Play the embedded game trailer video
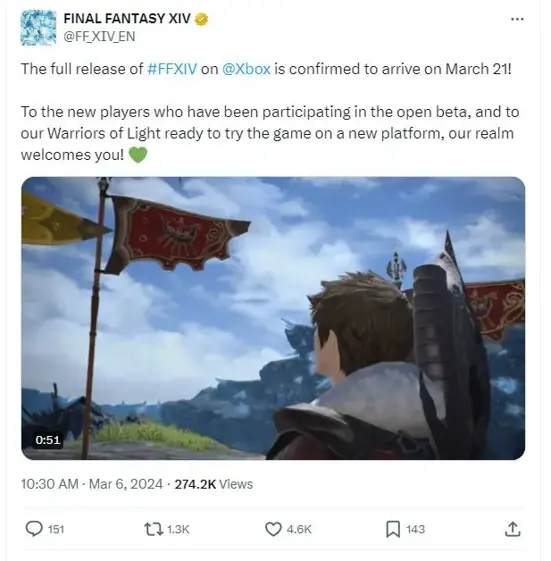 (x=273, y=318)
